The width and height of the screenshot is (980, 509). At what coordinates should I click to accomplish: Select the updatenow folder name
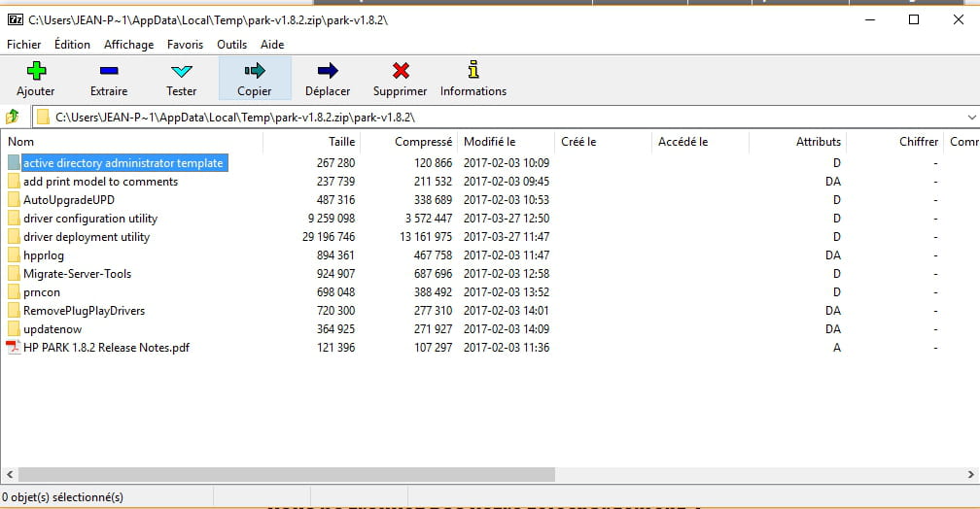click(x=52, y=328)
